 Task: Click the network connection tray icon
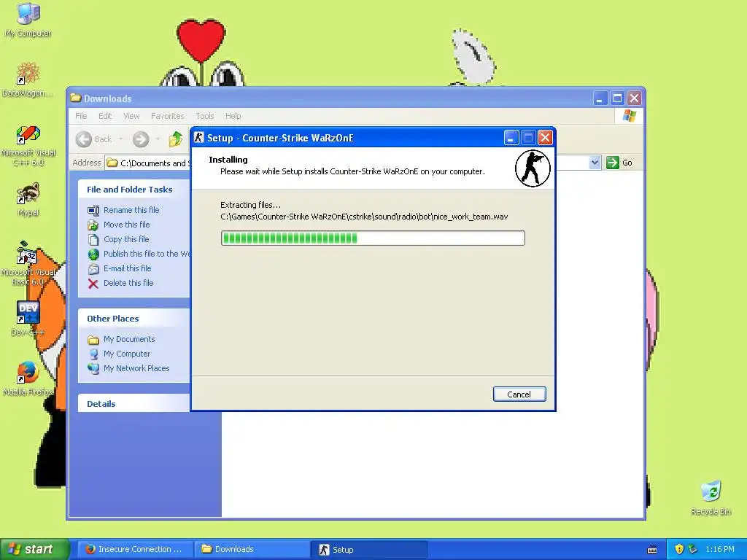(693, 549)
